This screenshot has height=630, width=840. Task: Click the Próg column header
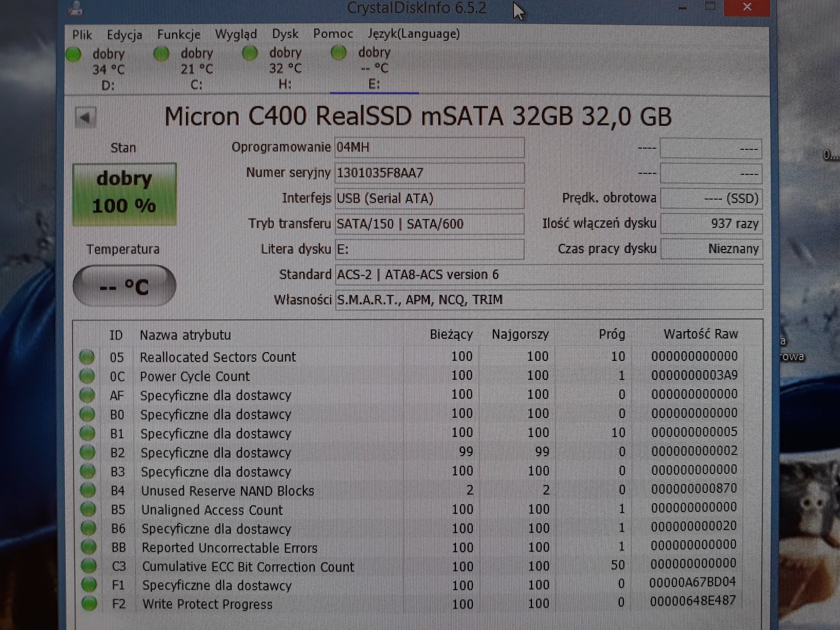click(612, 334)
